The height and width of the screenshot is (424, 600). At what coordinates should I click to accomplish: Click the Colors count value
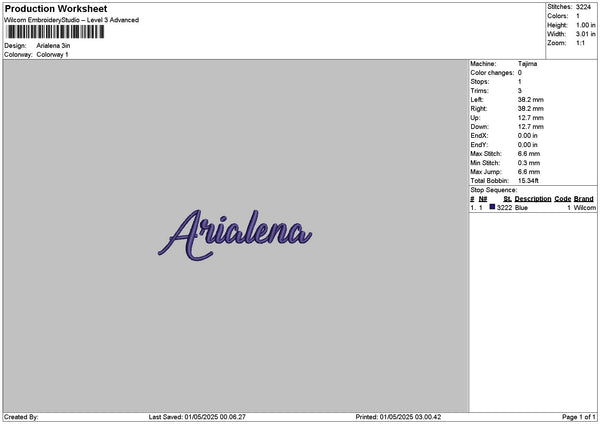pyautogui.click(x=578, y=16)
